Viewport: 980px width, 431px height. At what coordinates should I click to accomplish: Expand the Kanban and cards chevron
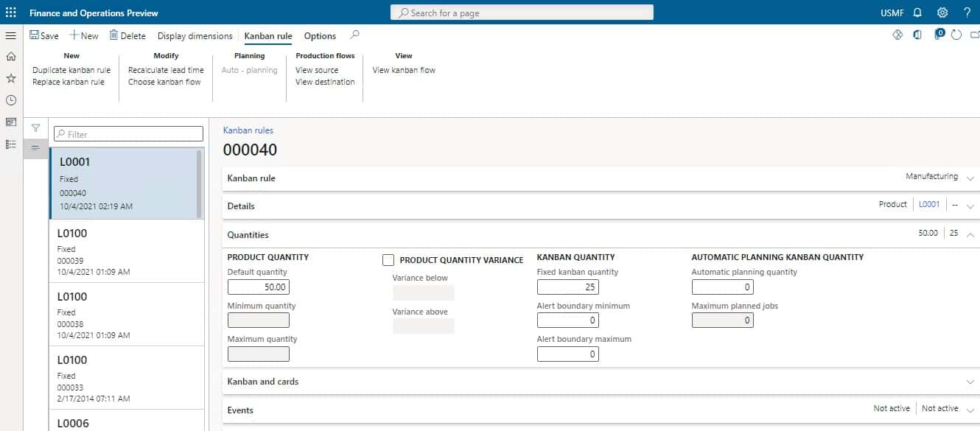(x=970, y=382)
